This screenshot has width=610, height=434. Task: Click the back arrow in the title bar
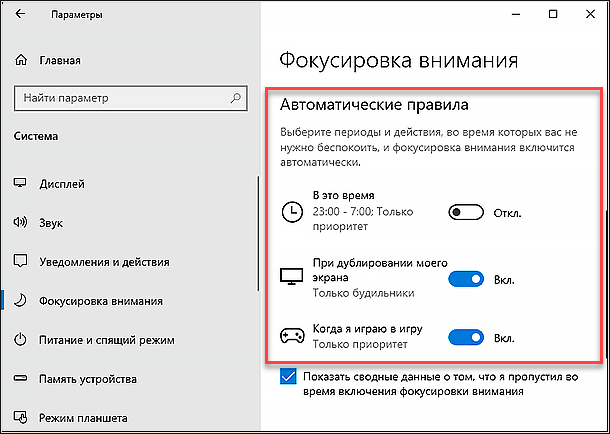click(22, 16)
